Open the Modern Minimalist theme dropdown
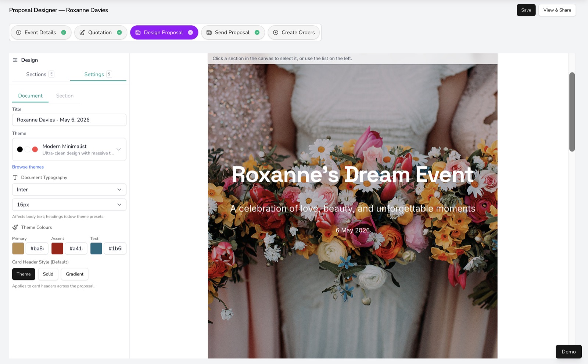The height and width of the screenshot is (364, 588). pyautogui.click(x=118, y=149)
